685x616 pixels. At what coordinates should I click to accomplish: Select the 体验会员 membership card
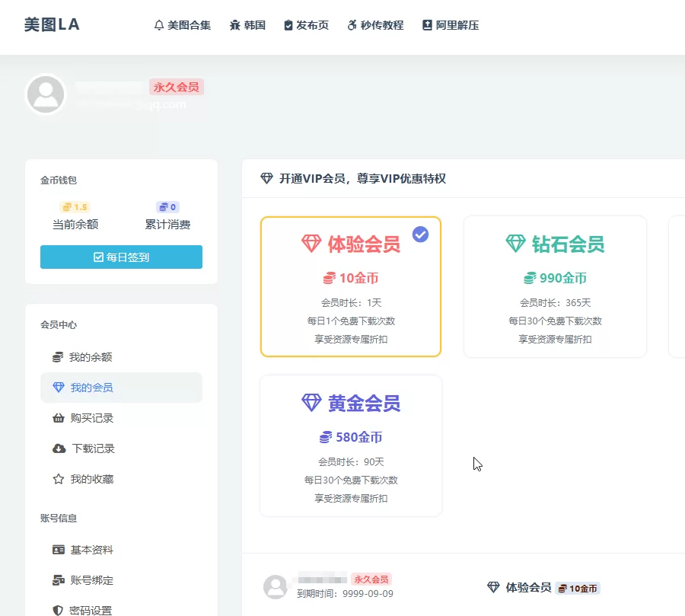point(351,287)
